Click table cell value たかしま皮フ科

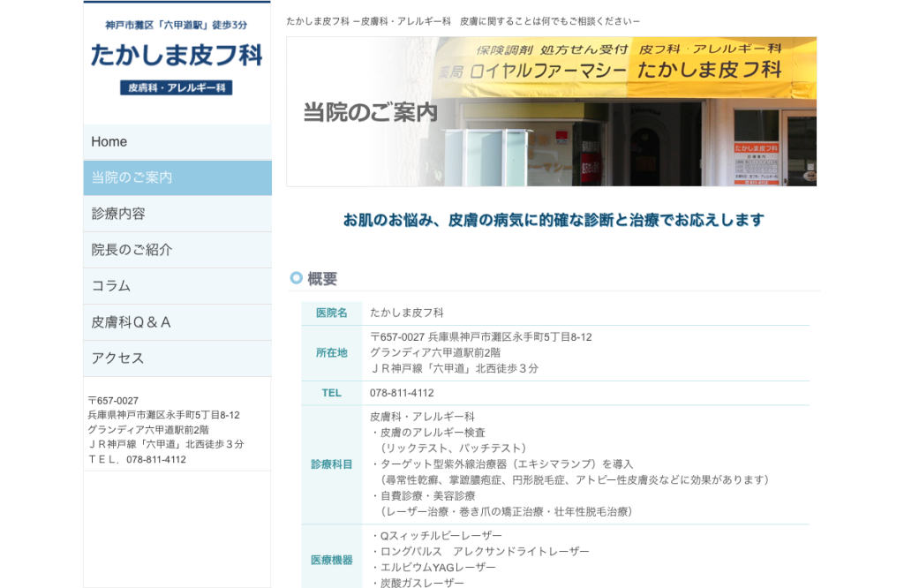pos(406,313)
